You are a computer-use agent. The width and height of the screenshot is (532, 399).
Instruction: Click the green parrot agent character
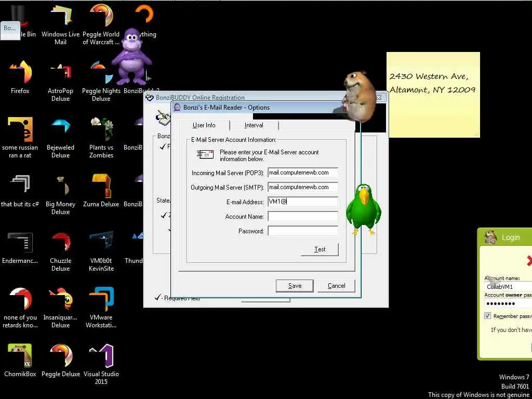[x=363, y=210]
